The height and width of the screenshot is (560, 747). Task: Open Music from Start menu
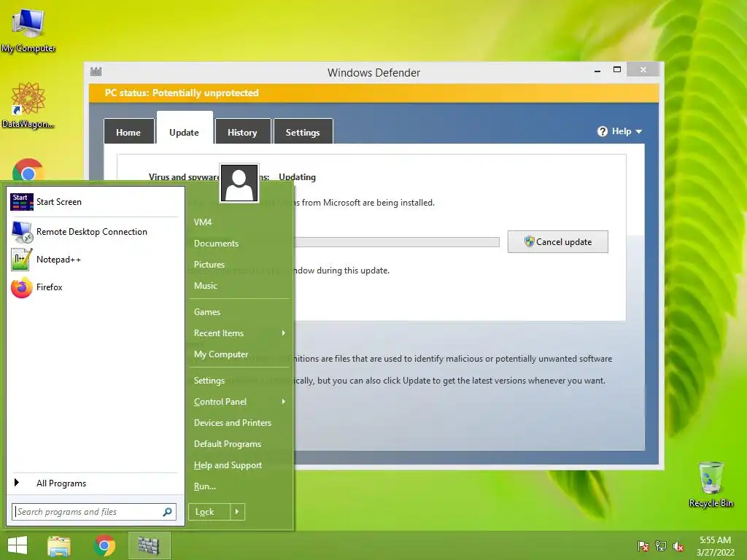pos(206,286)
